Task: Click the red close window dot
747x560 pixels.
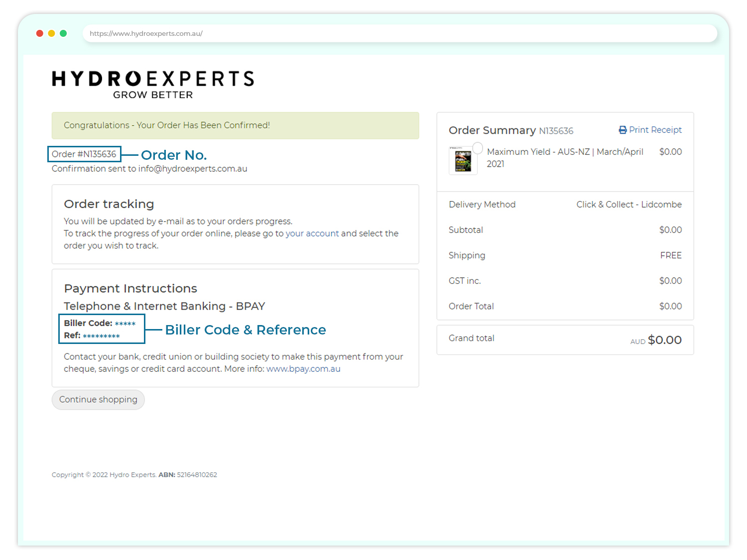Action: point(40,33)
